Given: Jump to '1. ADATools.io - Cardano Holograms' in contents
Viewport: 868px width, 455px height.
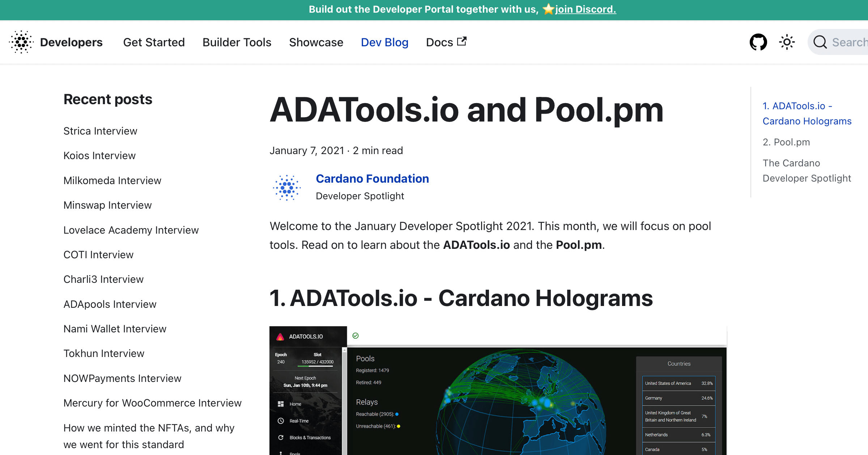Looking at the screenshot, I should pos(807,114).
